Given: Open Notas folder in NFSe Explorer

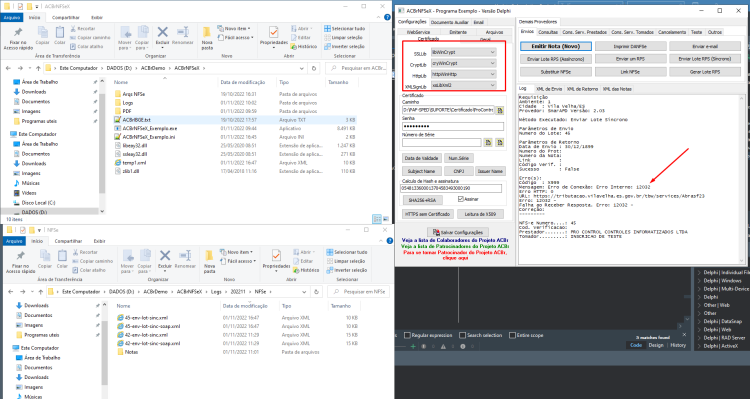Looking at the screenshot, I should click(x=131, y=352).
